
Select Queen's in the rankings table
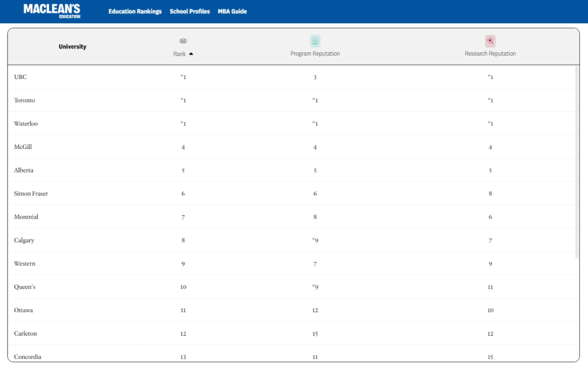click(24, 287)
